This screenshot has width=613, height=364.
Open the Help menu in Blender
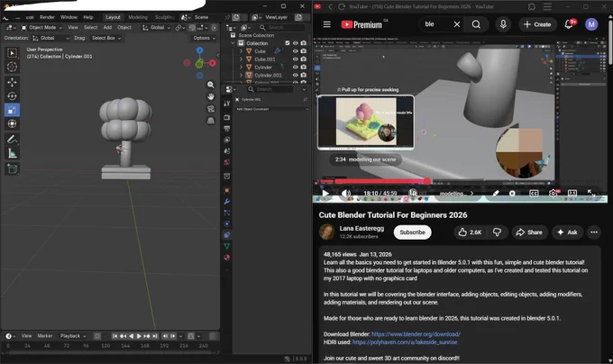point(88,17)
